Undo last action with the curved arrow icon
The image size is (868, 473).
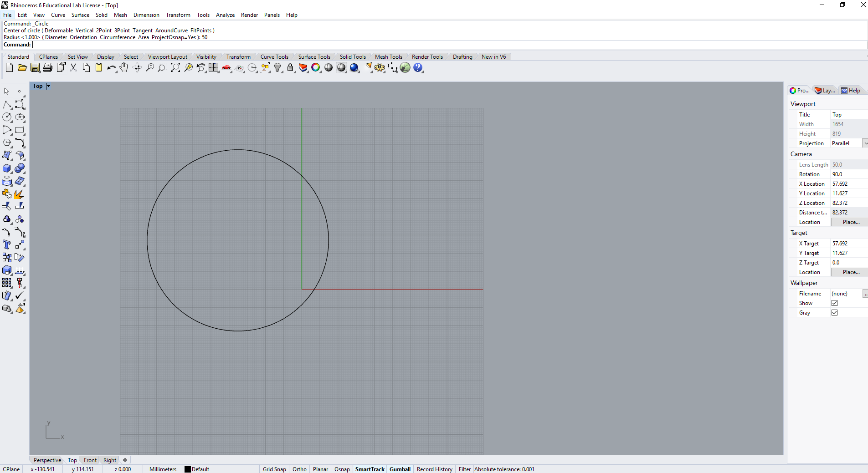[x=111, y=68]
